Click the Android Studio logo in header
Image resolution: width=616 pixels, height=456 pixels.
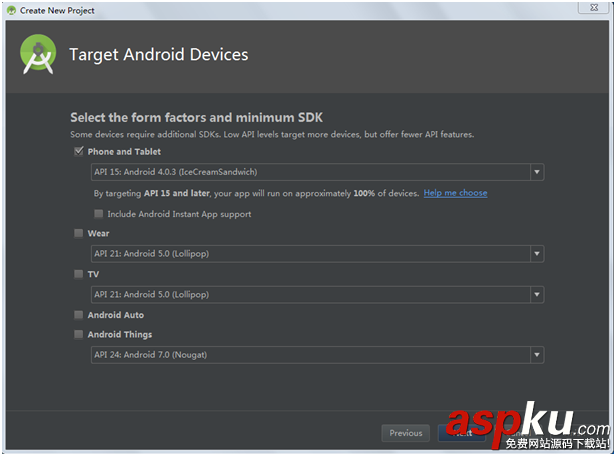tap(38, 54)
